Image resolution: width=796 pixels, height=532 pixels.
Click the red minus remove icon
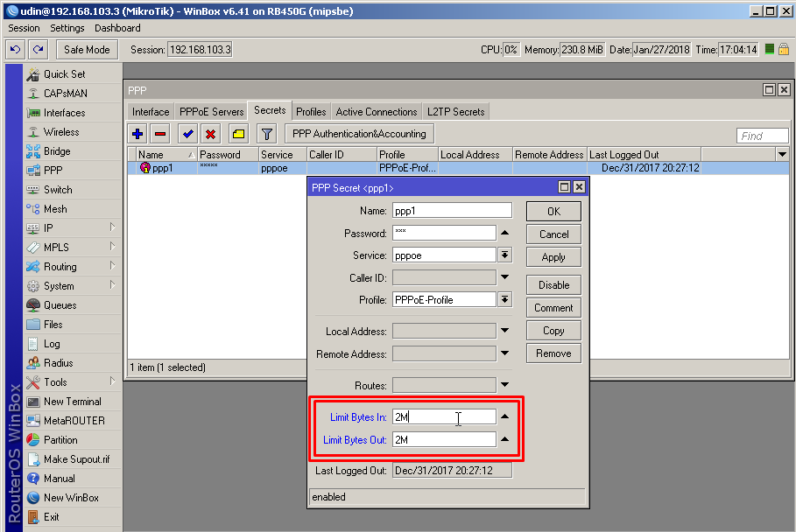point(160,134)
